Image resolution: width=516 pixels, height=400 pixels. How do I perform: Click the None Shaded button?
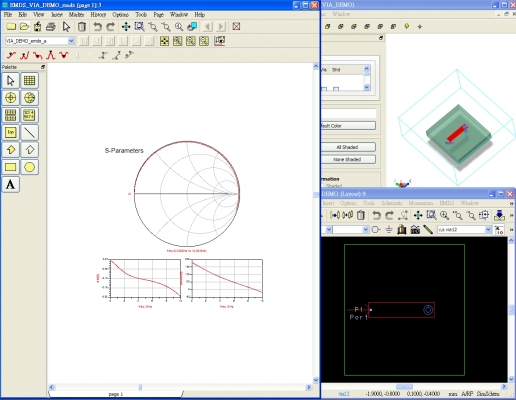coord(347,159)
